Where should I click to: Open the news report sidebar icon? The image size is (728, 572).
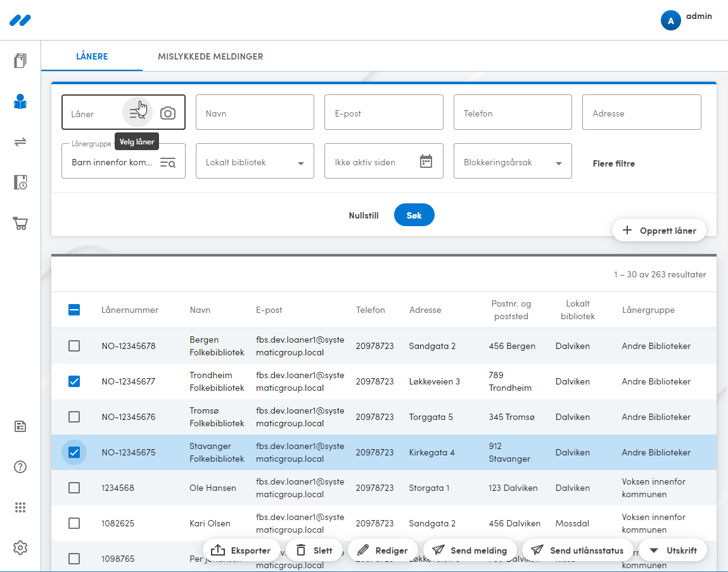point(20,426)
